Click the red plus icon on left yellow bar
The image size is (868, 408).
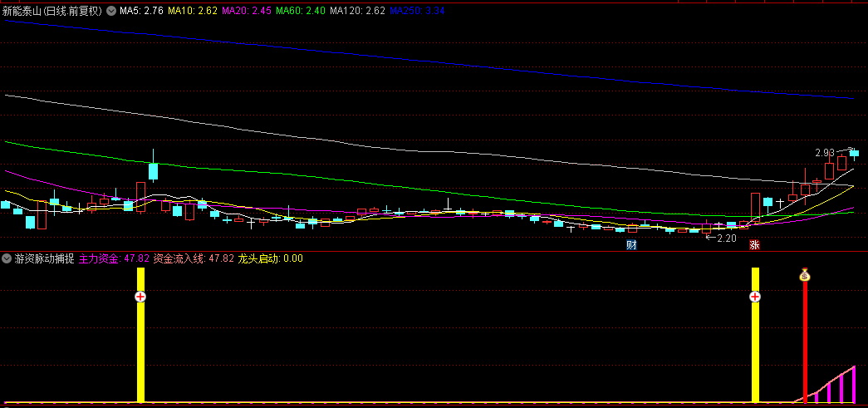tap(140, 297)
